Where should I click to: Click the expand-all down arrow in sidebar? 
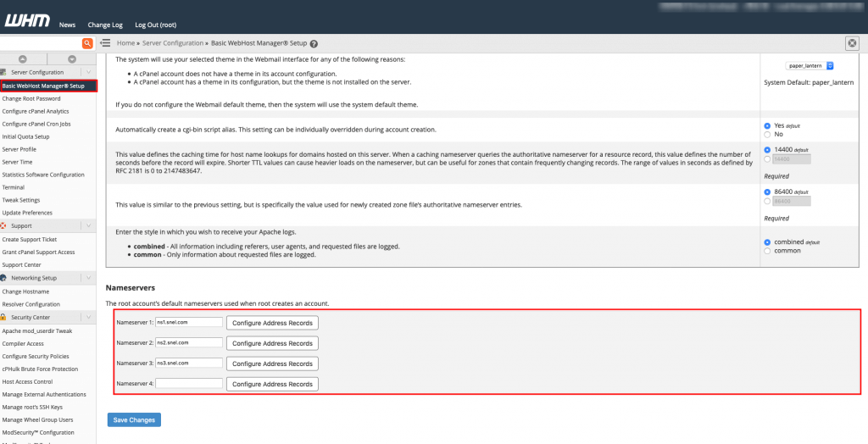click(x=72, y=58)
